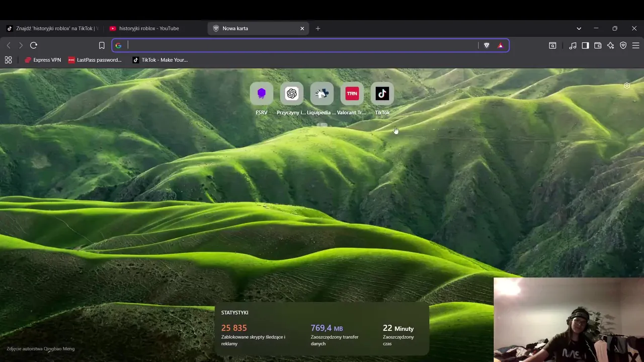Open Google search engine icon in address bar
Viewport: 644px width, 362px height.
point(118,45)
